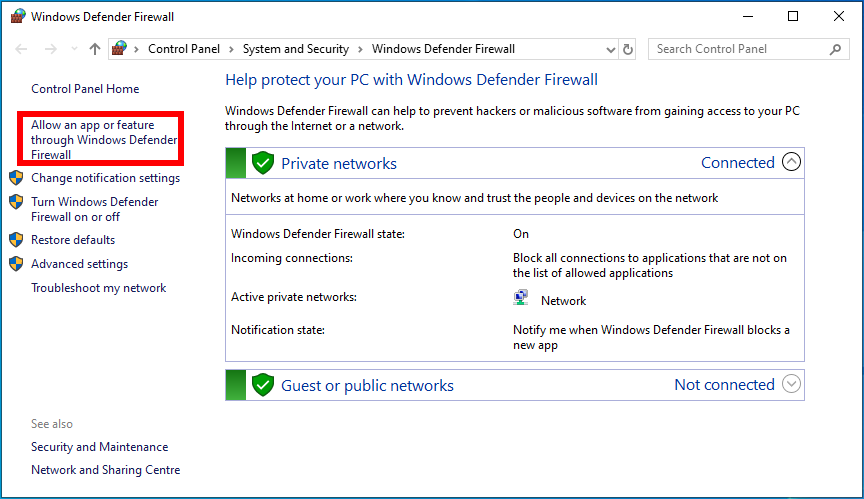Click the Search Control Panel field
The image size is (864, 499).
[x=740, y=49]
